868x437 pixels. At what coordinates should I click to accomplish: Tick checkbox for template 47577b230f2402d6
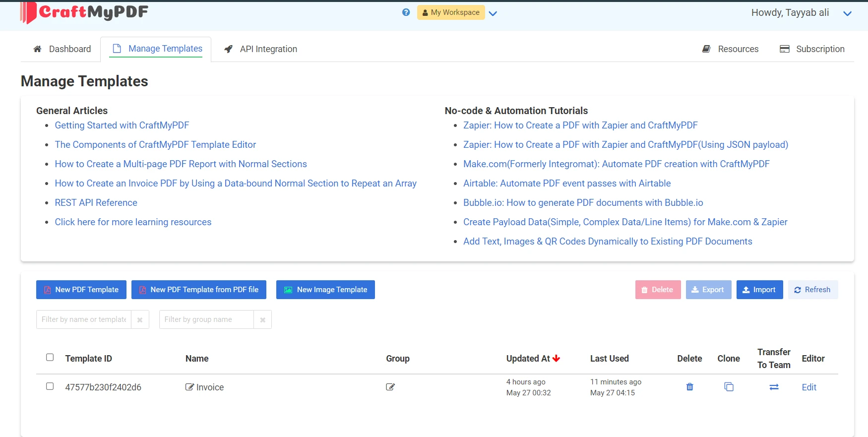[50, 386]
